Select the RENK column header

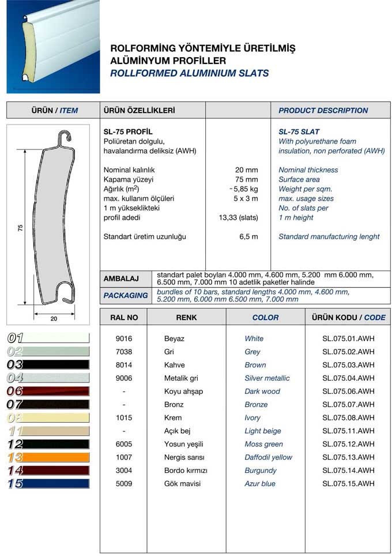(186, 317)
